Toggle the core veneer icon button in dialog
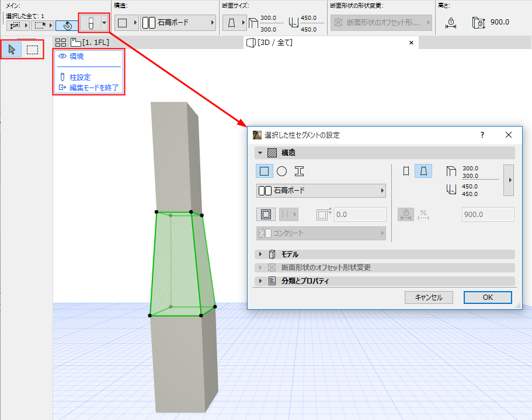 (266, 214)
